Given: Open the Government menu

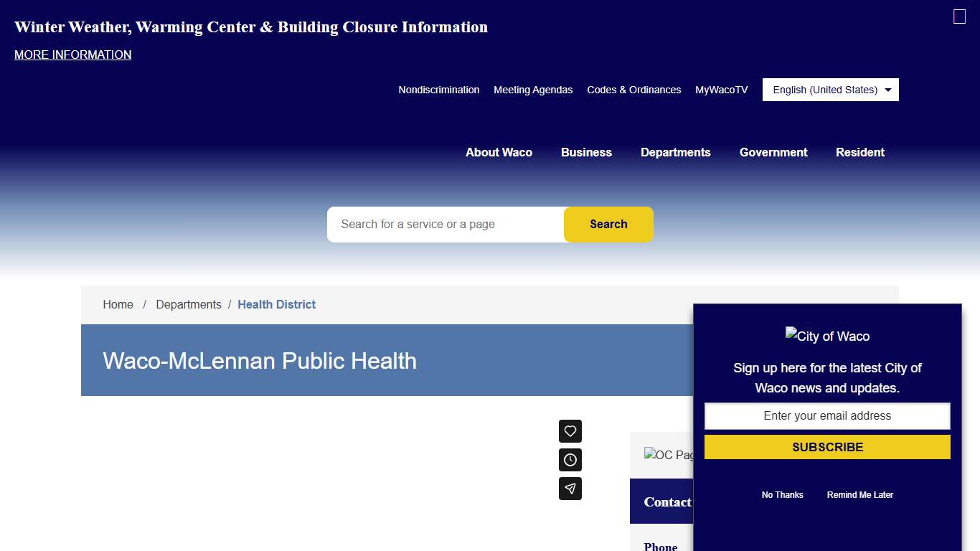Looking at the screenshot, I should tap(773, 152).
